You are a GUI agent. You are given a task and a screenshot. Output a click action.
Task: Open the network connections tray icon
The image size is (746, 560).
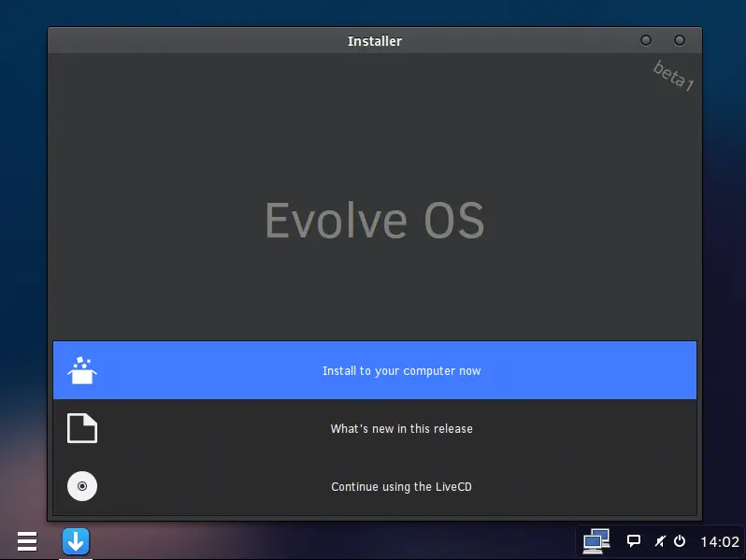pyautogui.click(x=596, y=541)
